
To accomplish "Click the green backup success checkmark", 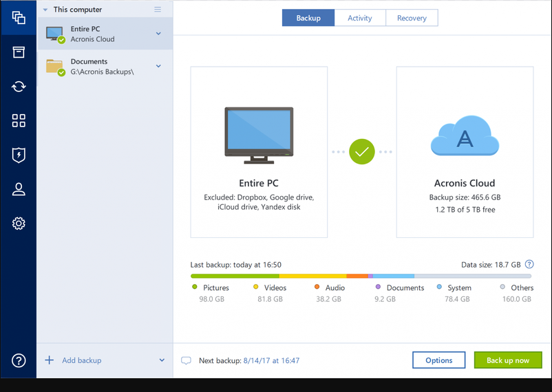I will [361, 152].
